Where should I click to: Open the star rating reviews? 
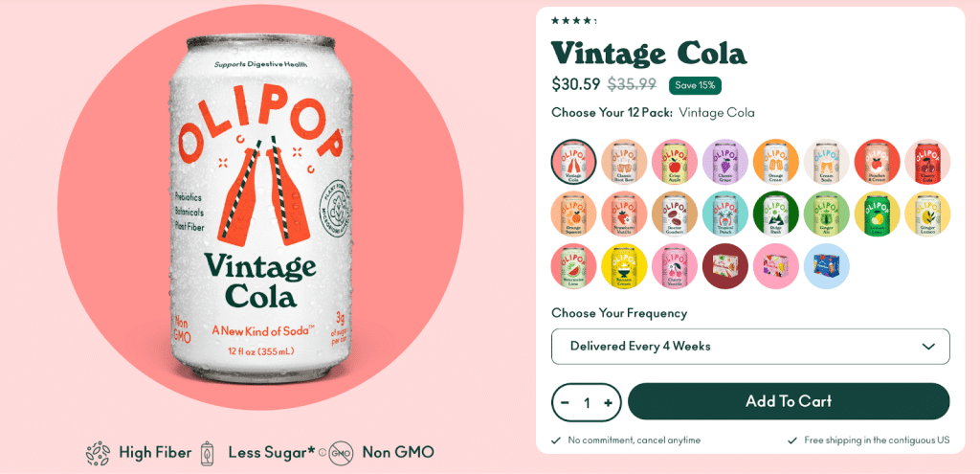pos(573,21)
